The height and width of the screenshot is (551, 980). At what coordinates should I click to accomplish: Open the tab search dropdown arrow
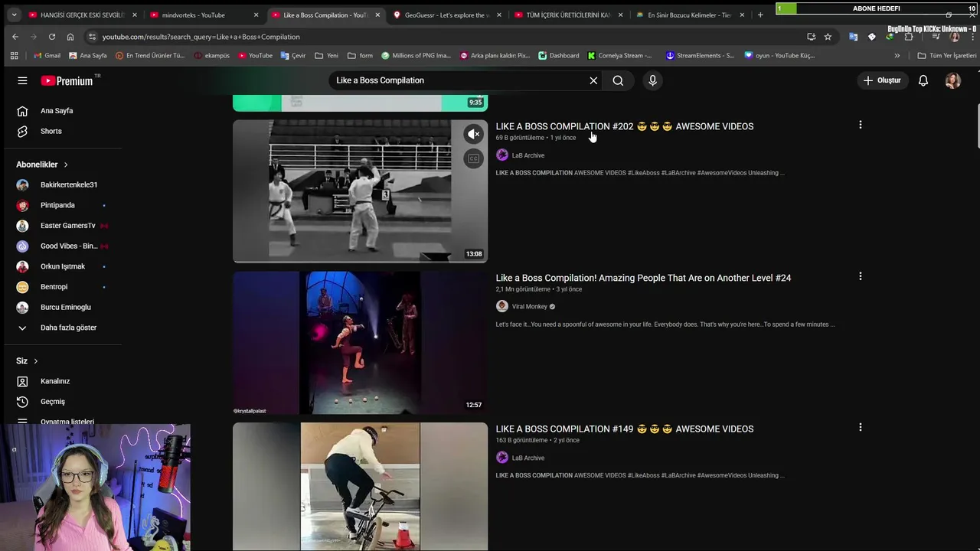pyautogui.click(x=13, y=15)
